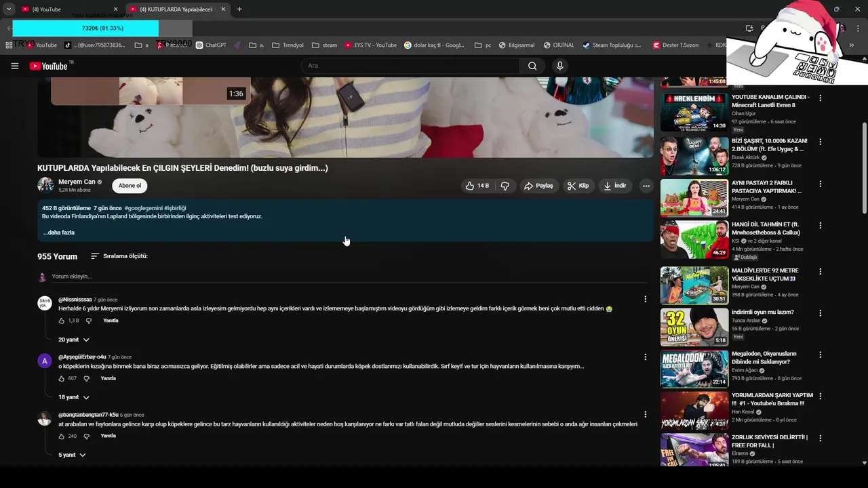
Task: Like the @bangtanbangtan77-k5u comment
Action: pyautogui.click(x=62, y=436)
